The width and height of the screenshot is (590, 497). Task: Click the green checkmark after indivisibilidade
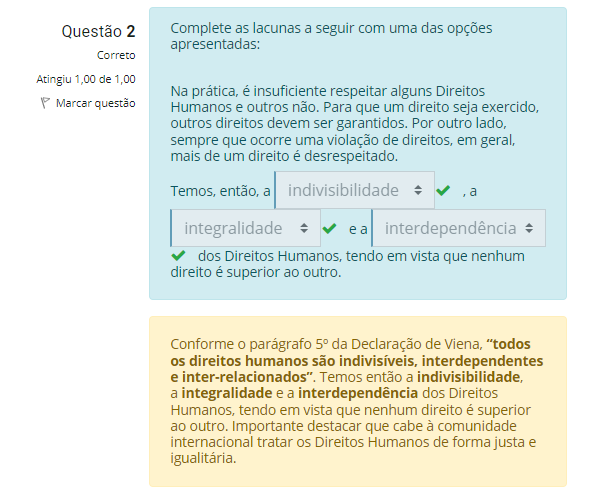(x=443, y=190)
